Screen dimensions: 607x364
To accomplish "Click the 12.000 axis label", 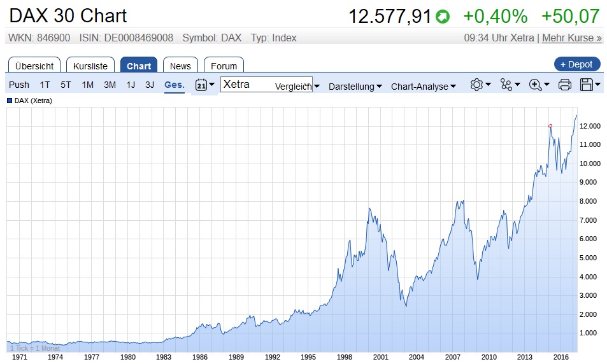I will [x=590, y=126].
